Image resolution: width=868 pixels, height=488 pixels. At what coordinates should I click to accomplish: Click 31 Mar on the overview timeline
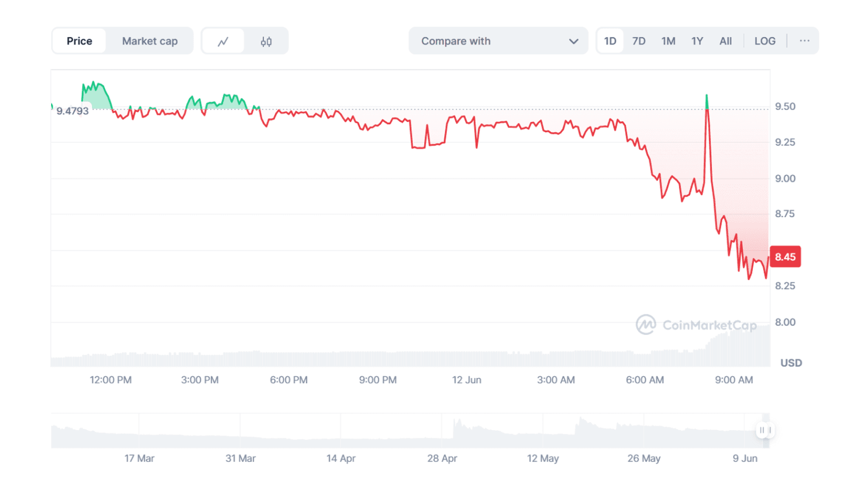point(241,459)
